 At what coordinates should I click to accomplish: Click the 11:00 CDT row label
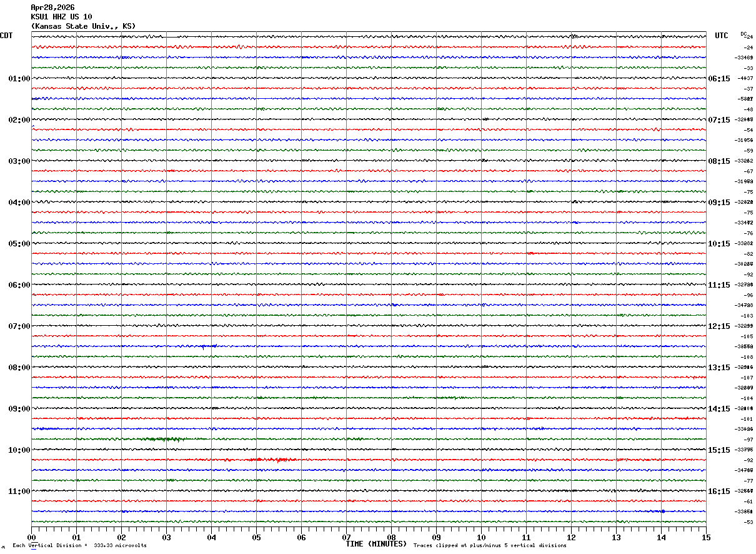tap(19, 491)
